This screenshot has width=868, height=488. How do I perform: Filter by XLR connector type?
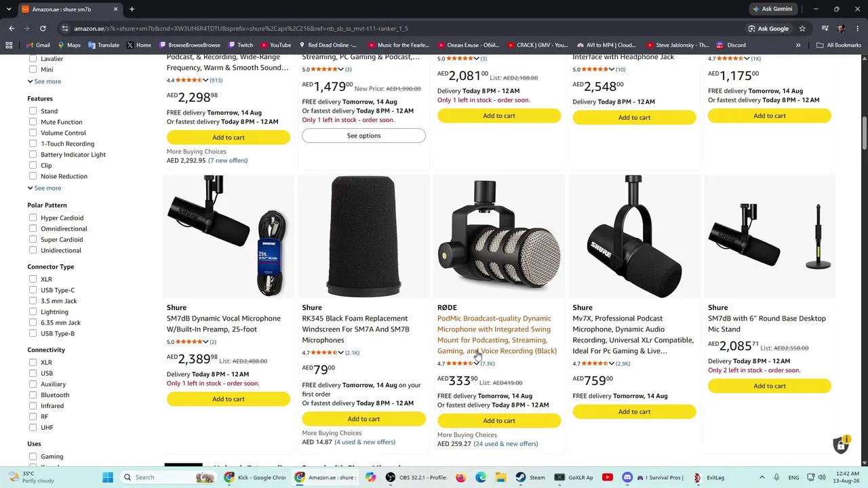click(x=33, y=279)
